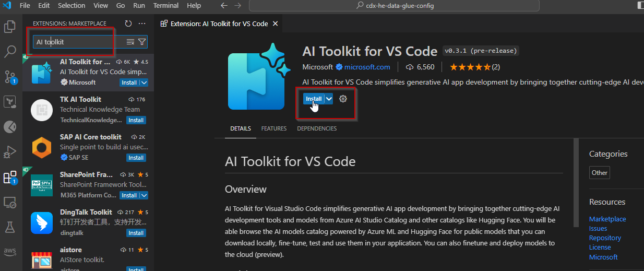Open Remote Explorer icon in activity bar

(x=10, y=202)
